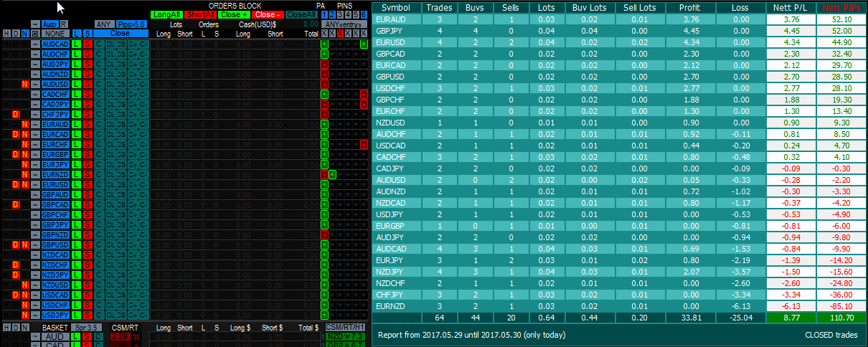Click the red S button for AUDJPY

pyautogui.click(x=88, y=65)
